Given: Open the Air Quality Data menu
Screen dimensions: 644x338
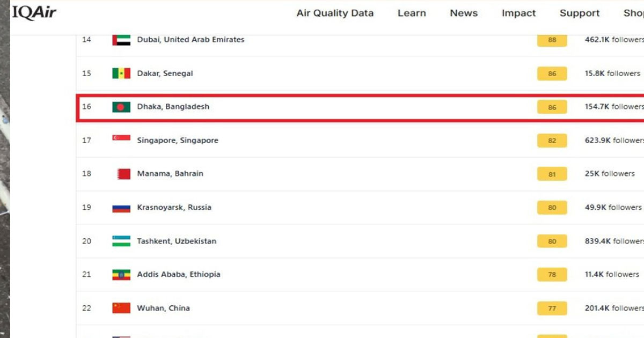Looking at the screenshot, I should [x=335, y=13].
